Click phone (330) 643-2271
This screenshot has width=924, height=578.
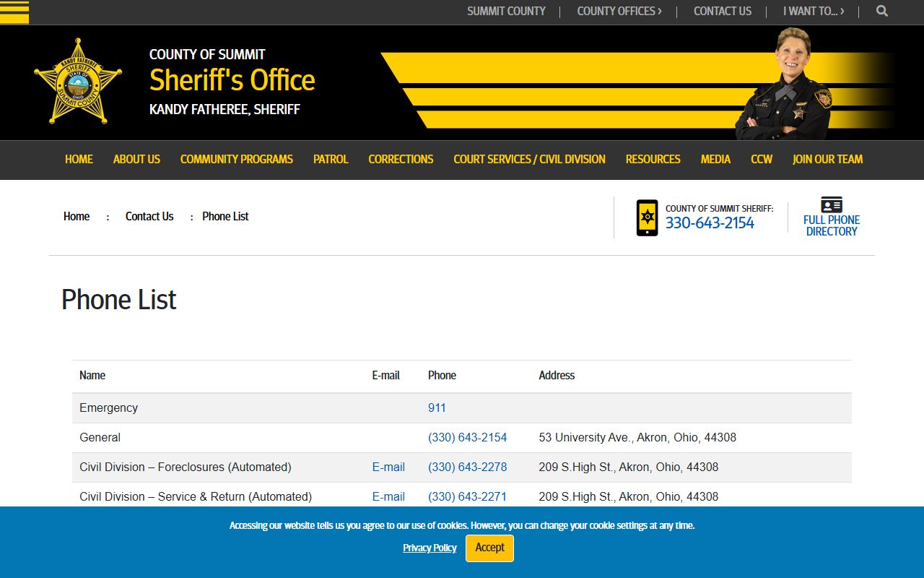click(x=467, y=496)
